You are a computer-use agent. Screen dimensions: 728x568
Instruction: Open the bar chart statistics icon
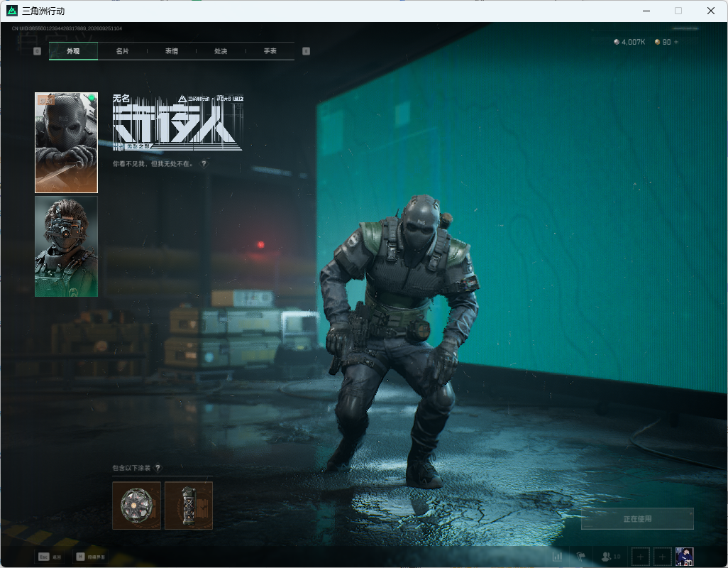coord(557,556)
